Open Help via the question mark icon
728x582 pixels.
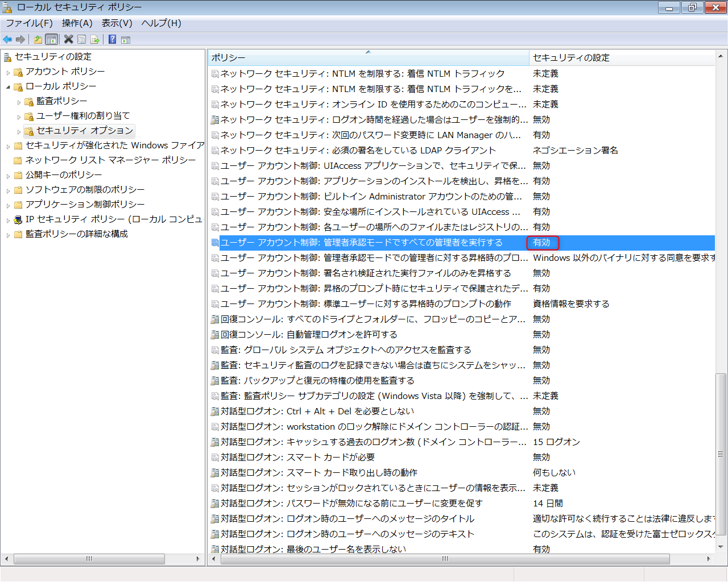coord(111,39)
